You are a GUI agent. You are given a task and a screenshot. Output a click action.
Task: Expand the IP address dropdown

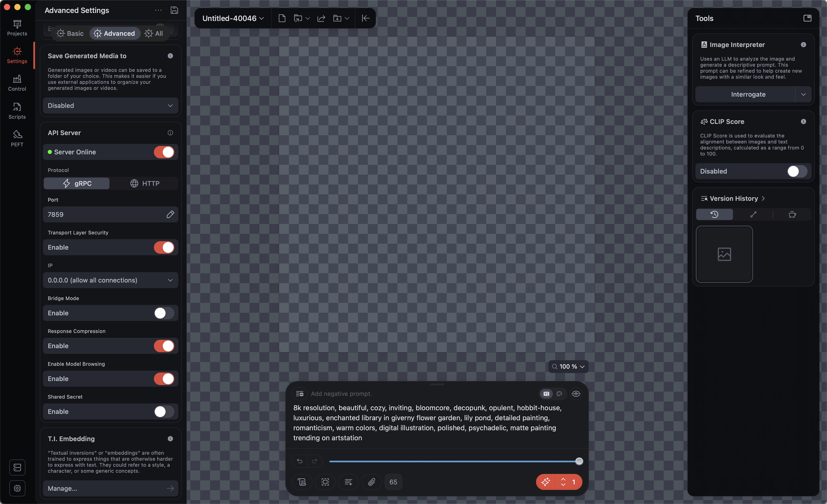point(111,280)
